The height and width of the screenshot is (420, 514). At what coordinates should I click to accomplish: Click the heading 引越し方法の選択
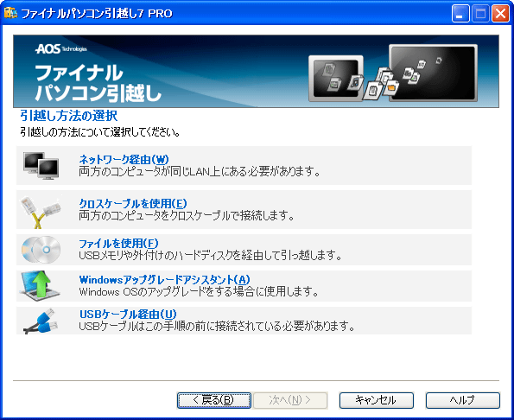(x=68, y=116)
